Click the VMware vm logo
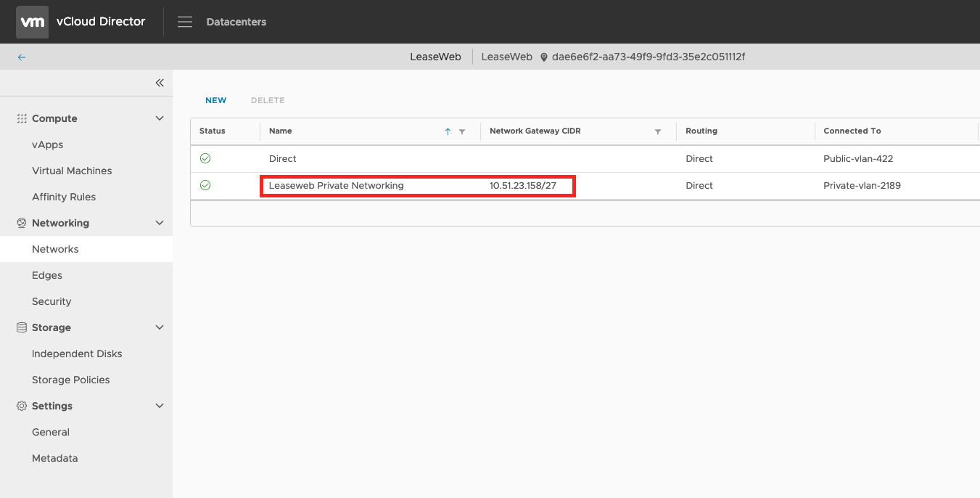 tap(33, 22)
